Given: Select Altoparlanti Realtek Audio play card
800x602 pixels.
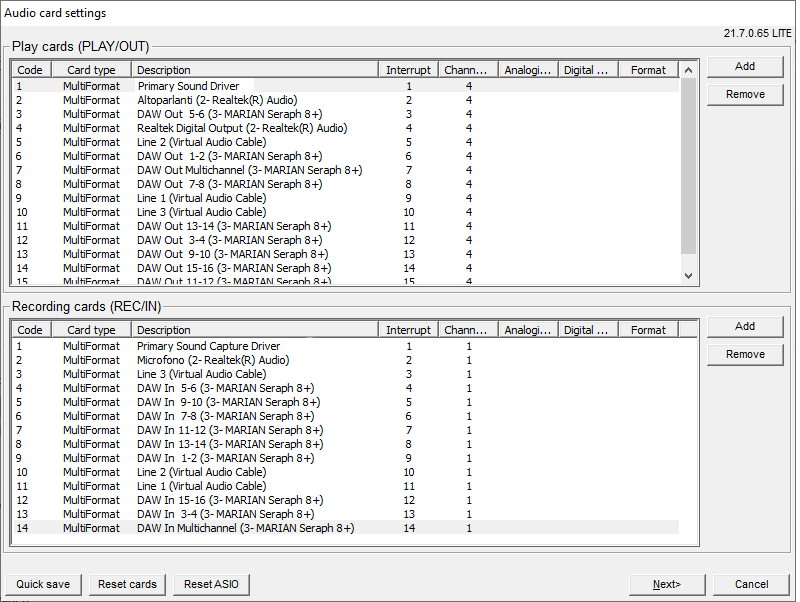Looking at the screenshot, I should click(x=216, y=100).
